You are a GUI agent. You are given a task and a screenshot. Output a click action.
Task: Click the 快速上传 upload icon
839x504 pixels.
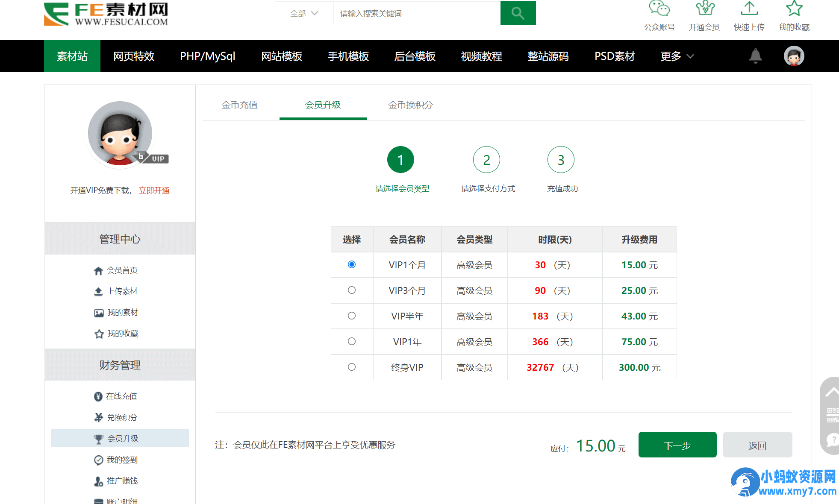[x=749, y=9]
